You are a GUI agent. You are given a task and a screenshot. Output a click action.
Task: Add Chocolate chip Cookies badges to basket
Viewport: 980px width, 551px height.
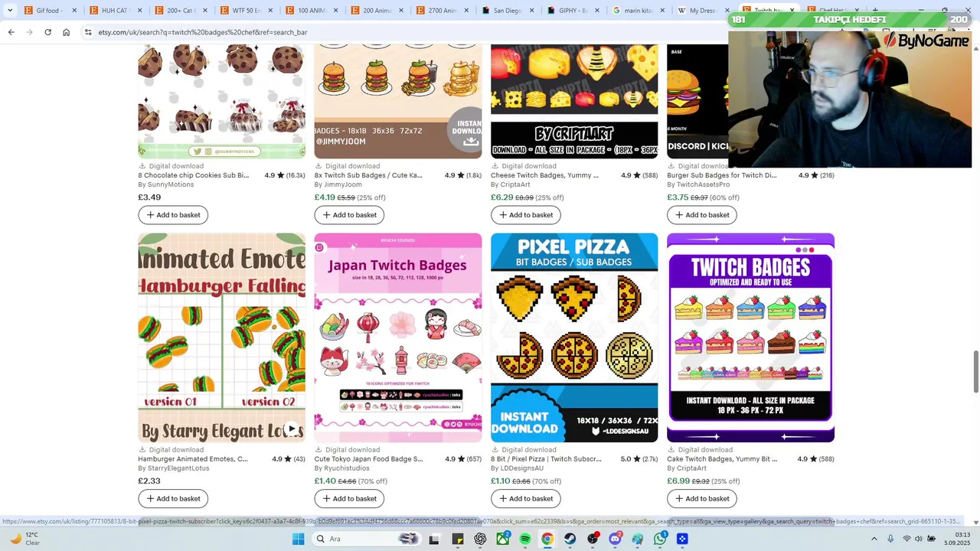173,215
